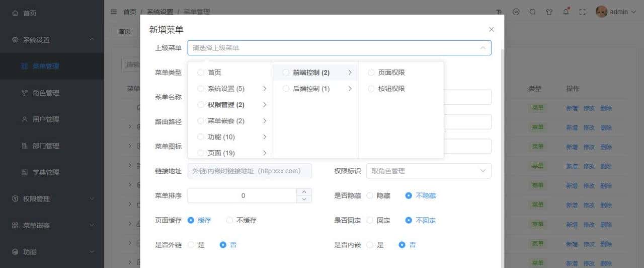Choose 固定 for 是否固定
The image size is (644, 268).
pos(370,220)
